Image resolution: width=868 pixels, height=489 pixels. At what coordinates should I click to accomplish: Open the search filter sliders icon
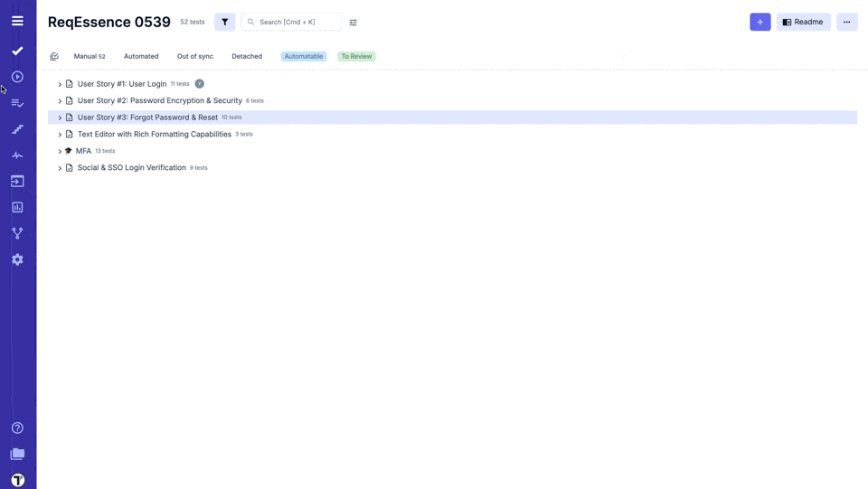pos(354,23)
